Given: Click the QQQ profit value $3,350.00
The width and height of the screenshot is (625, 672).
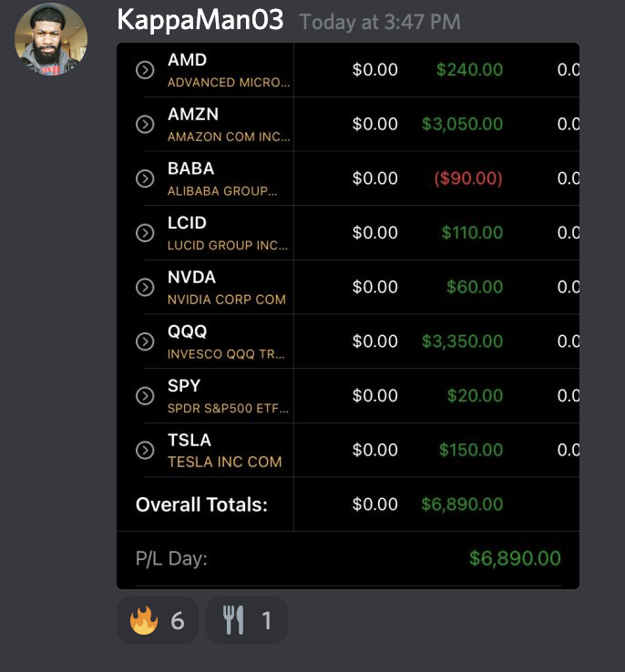Looking at the screenshot, I should pyautogui.click(x=462, y=341).
